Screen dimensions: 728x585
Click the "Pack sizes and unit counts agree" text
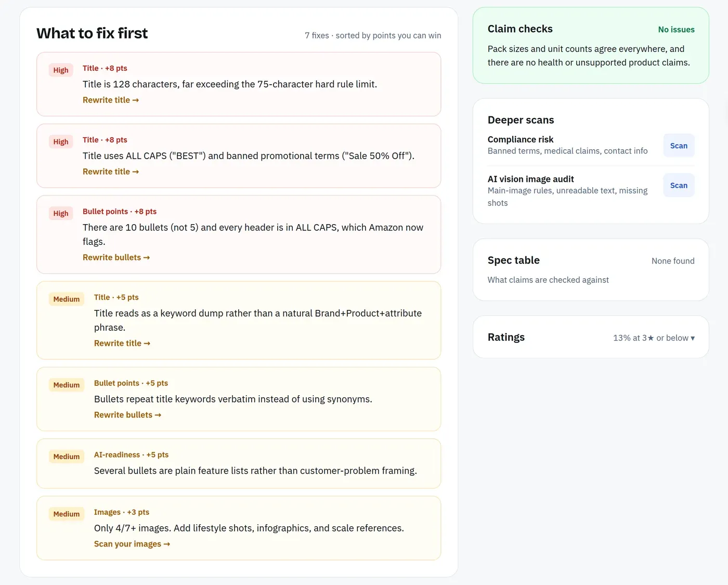tap(589, 56)
